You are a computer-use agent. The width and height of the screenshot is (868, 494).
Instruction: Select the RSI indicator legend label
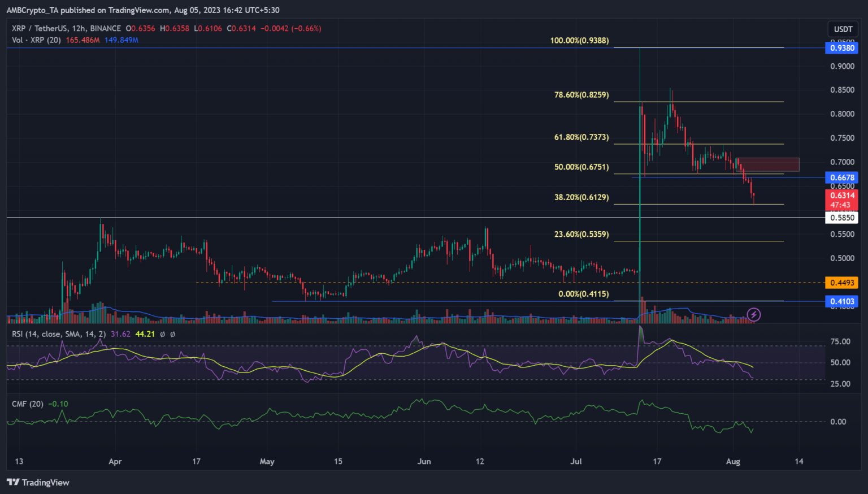point(59,334)
